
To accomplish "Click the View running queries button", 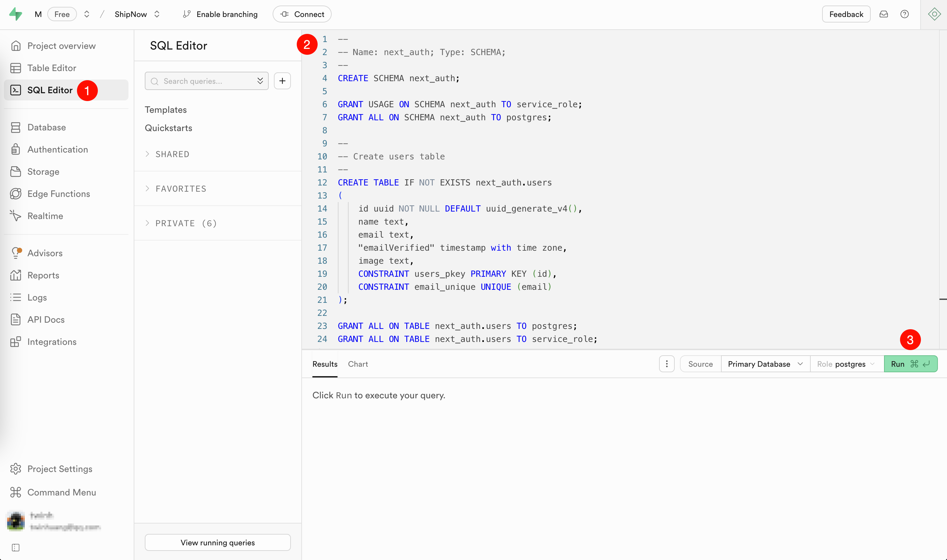I will (x=218, y=542).
